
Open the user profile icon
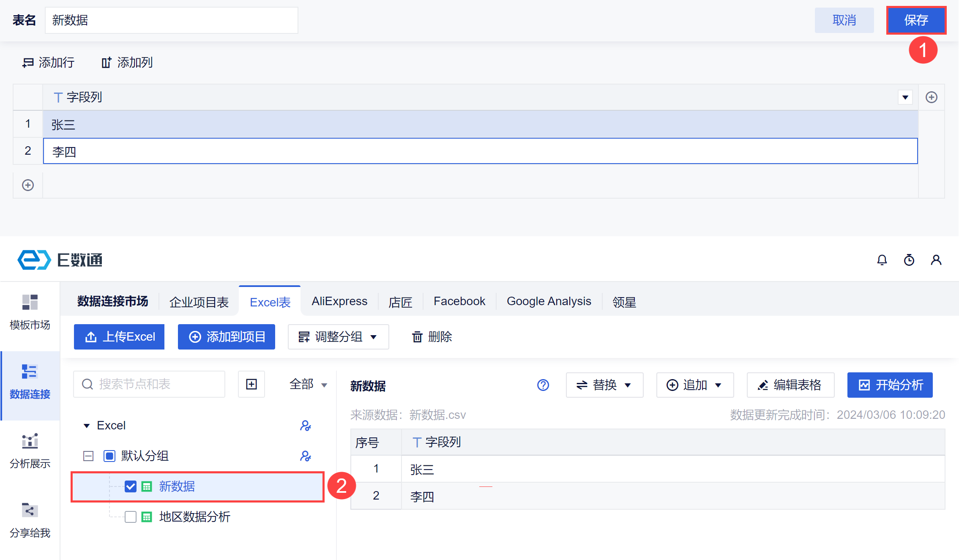tap(936, 260)
